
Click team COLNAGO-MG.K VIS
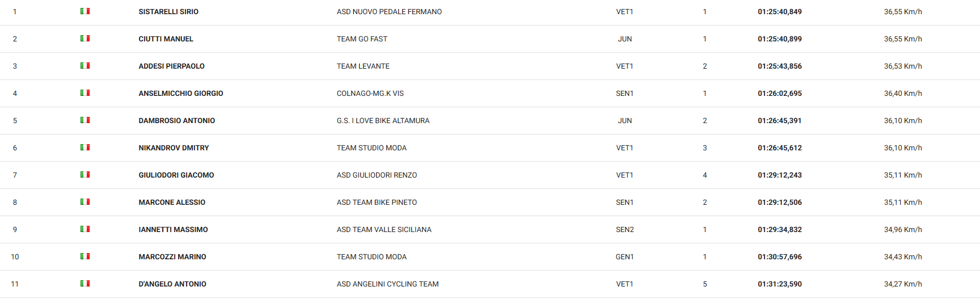[370, 94]
